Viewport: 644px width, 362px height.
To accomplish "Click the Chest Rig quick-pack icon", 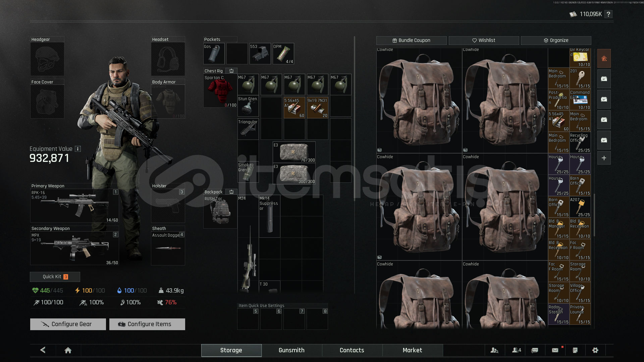I will (x=231, y=71).
